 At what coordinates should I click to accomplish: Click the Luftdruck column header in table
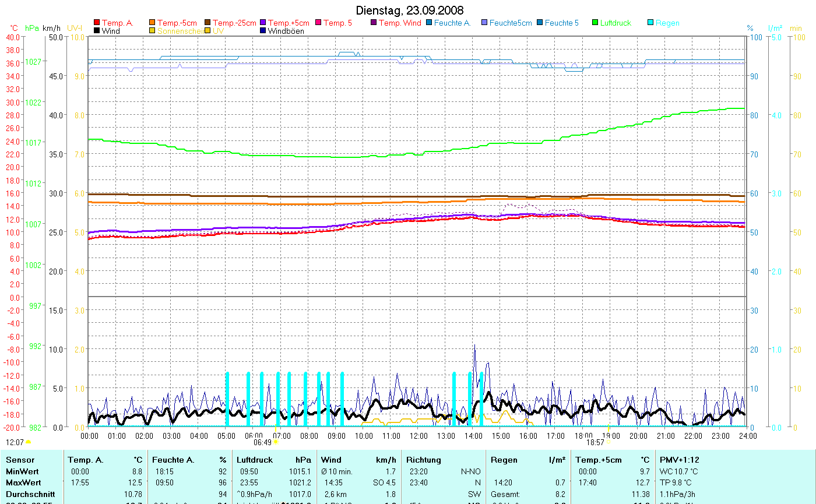click(x=254, y=460)
